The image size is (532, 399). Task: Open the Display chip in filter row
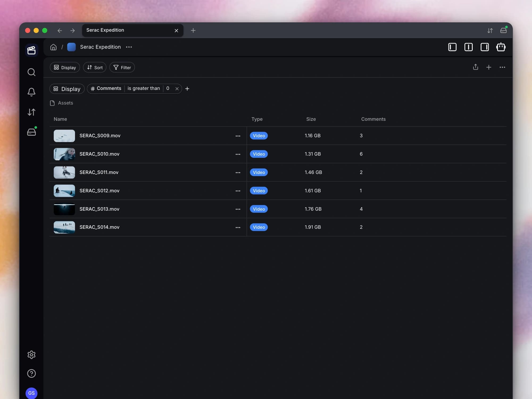tap(67, 89)
